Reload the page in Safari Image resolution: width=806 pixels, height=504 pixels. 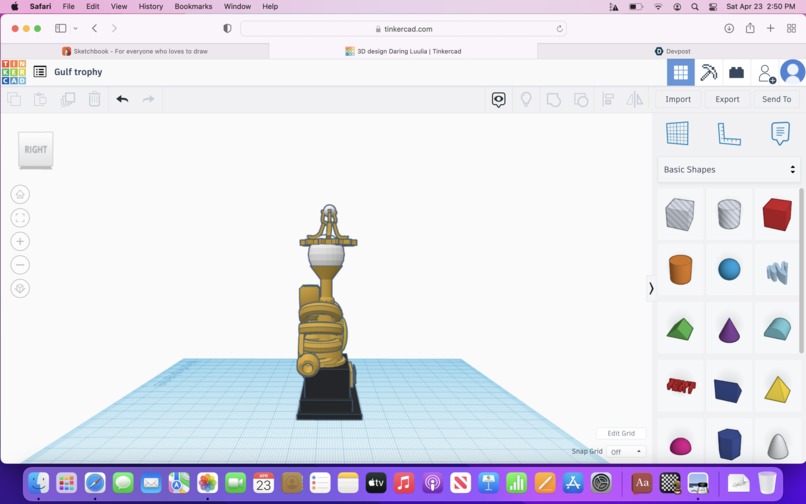pos(559,29)
